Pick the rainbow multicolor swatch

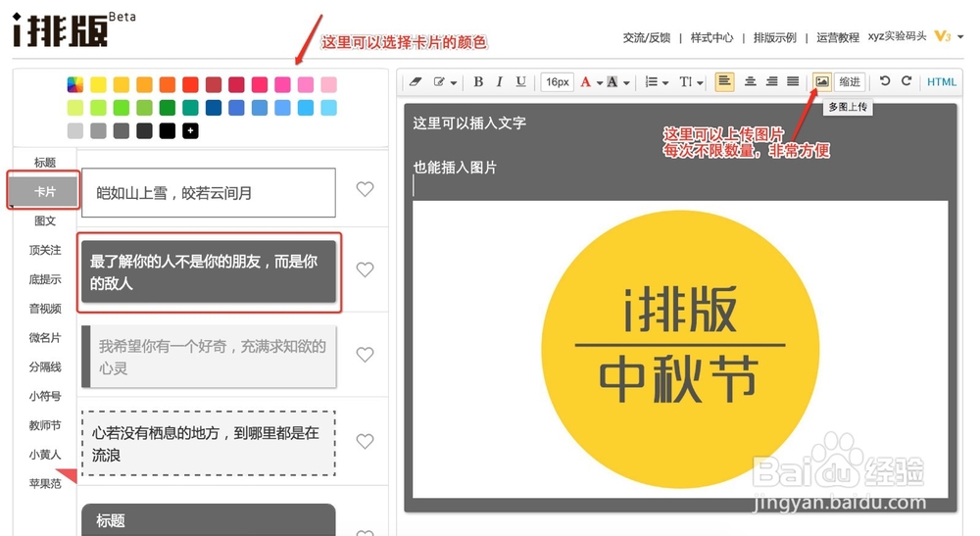pyautogui.click(x=75, y=84)
